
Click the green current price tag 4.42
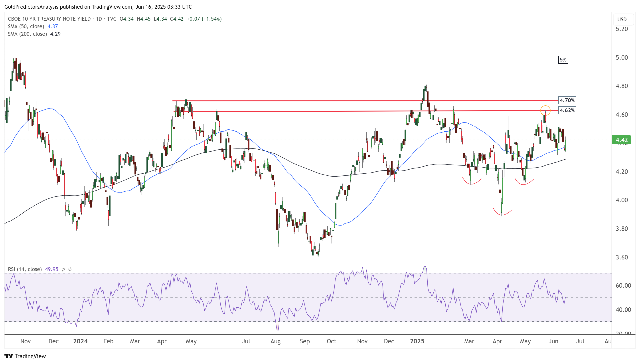pyautogui.click(x=621, y=140)
